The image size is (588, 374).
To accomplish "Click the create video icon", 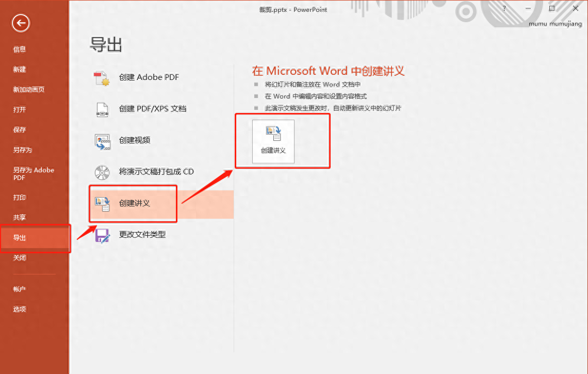I will (102, 141).
